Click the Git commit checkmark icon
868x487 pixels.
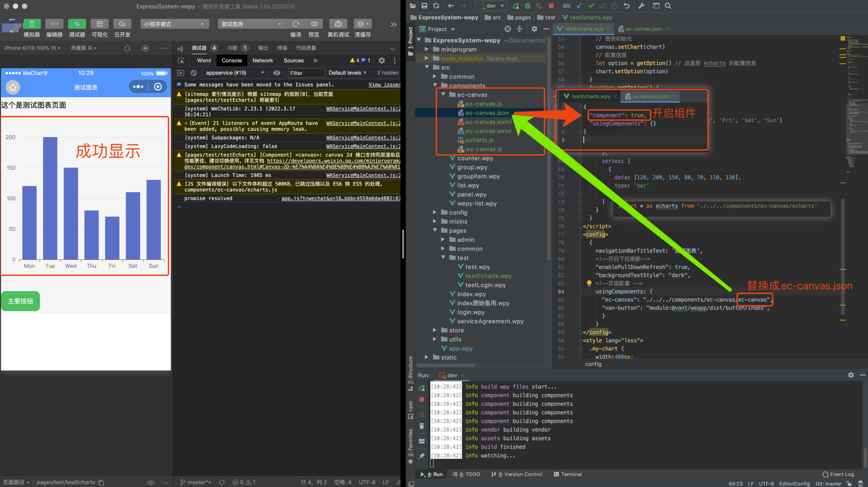pyautogui.click(x=591, y=6)
